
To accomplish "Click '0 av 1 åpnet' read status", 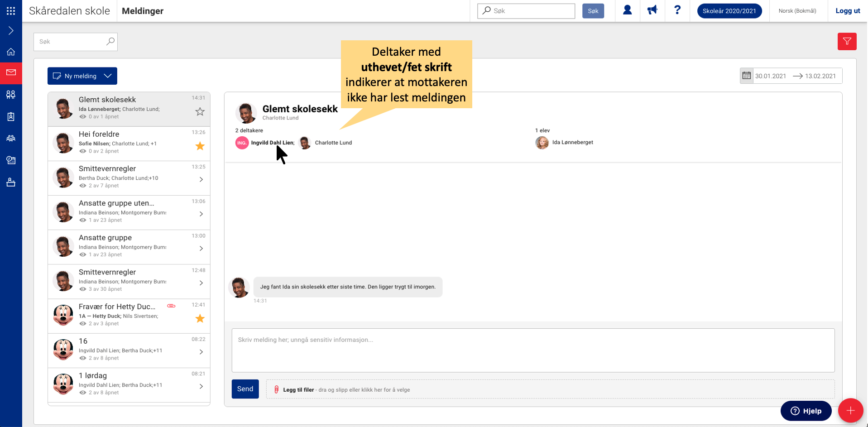I will 104,117.
